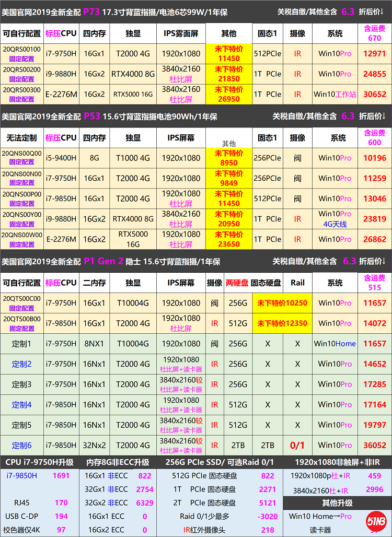Select the RJ45 upgrade label

pos(21,503)
